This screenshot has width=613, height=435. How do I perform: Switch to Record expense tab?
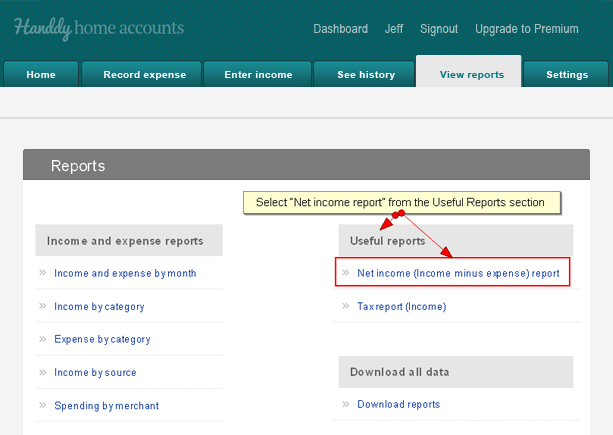145,74
